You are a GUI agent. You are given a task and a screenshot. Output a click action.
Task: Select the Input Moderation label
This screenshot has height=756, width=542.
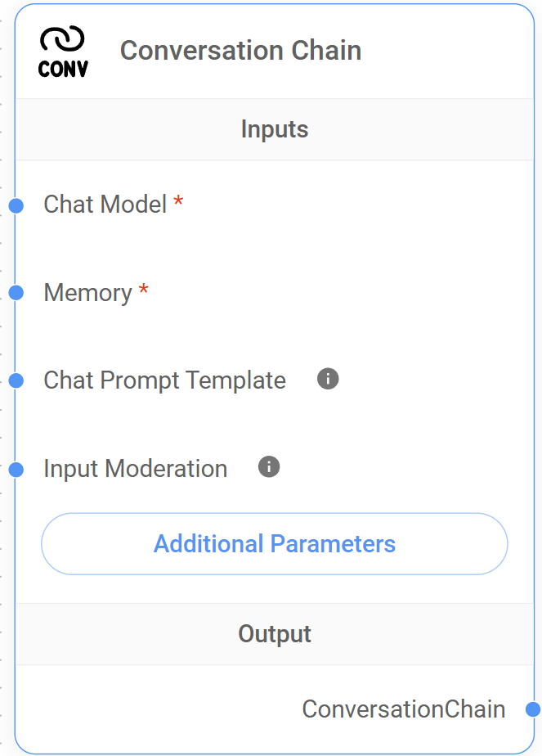tap(135, 468)
